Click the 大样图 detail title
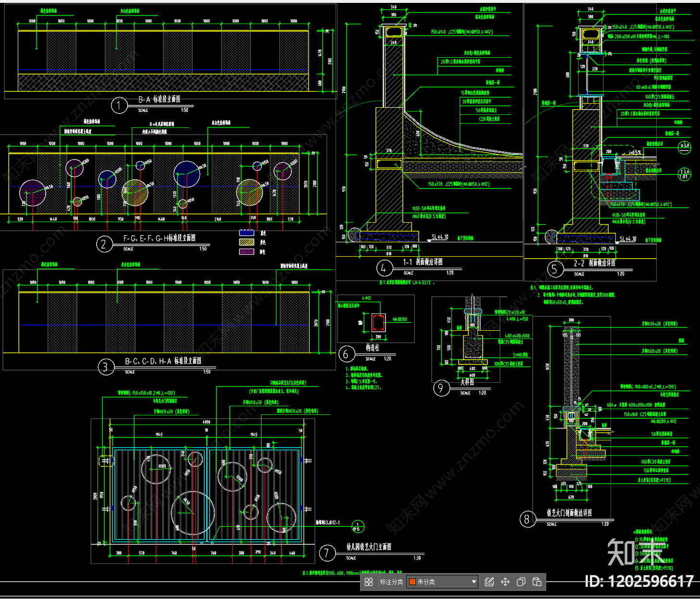The image size is (700, 600). point(467,382)
